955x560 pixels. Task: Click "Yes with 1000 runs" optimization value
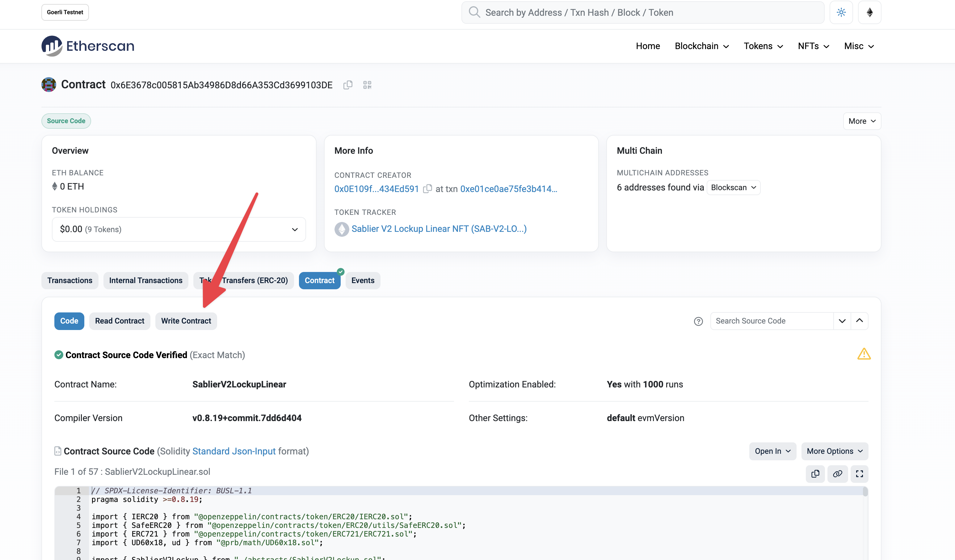[x=645, y=385]
